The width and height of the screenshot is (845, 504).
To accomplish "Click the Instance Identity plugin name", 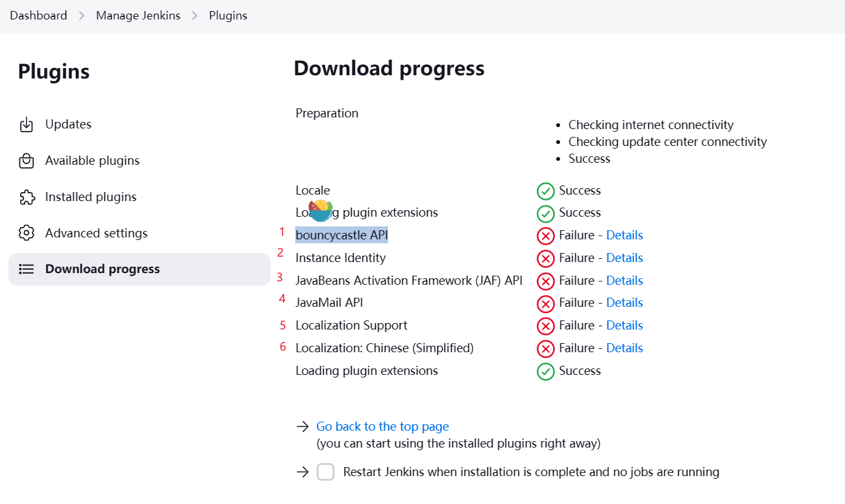I will point(340,258).
